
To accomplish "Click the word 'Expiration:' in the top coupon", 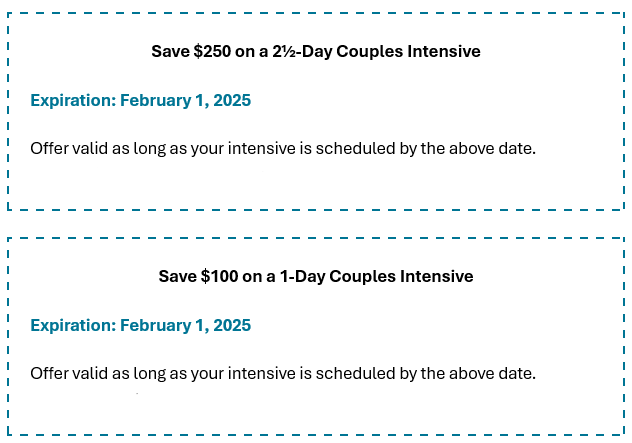I will tap(73, 100).
